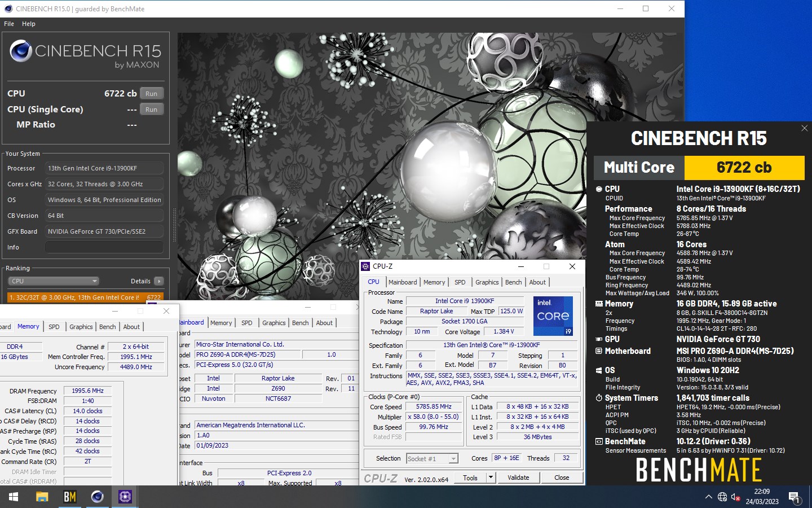
Task: Open the Tools dropdown arrow in CPU-Z
Action: click(491, 478)
